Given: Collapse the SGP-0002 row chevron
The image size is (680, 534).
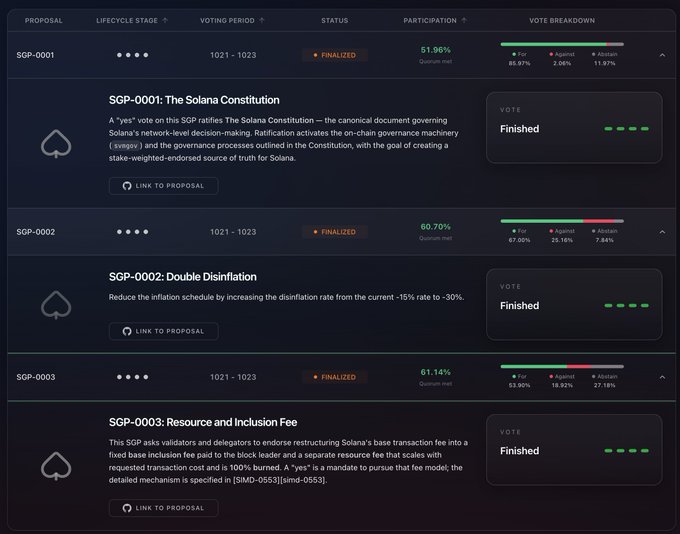Looking at the screenshot, I should [662, 232].
